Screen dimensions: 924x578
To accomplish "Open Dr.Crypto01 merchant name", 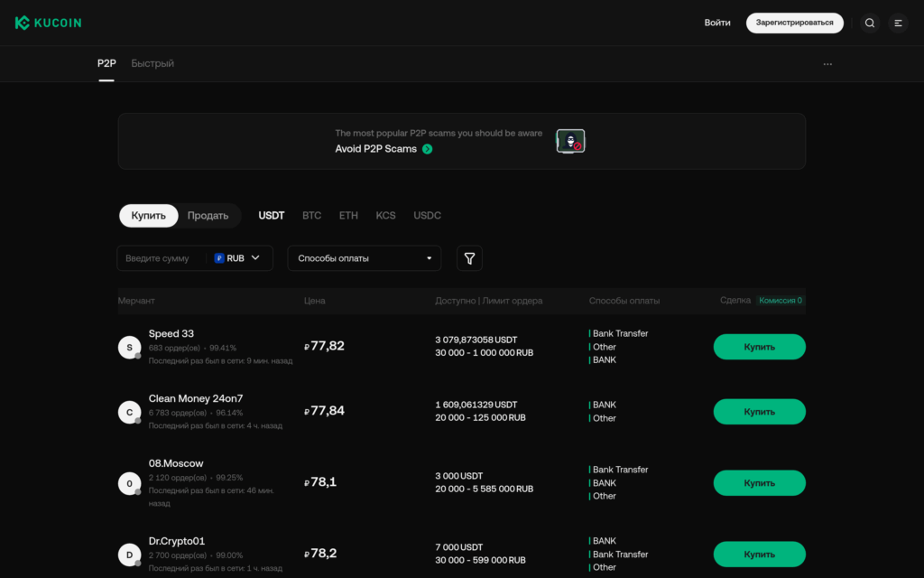I will 177,541.
